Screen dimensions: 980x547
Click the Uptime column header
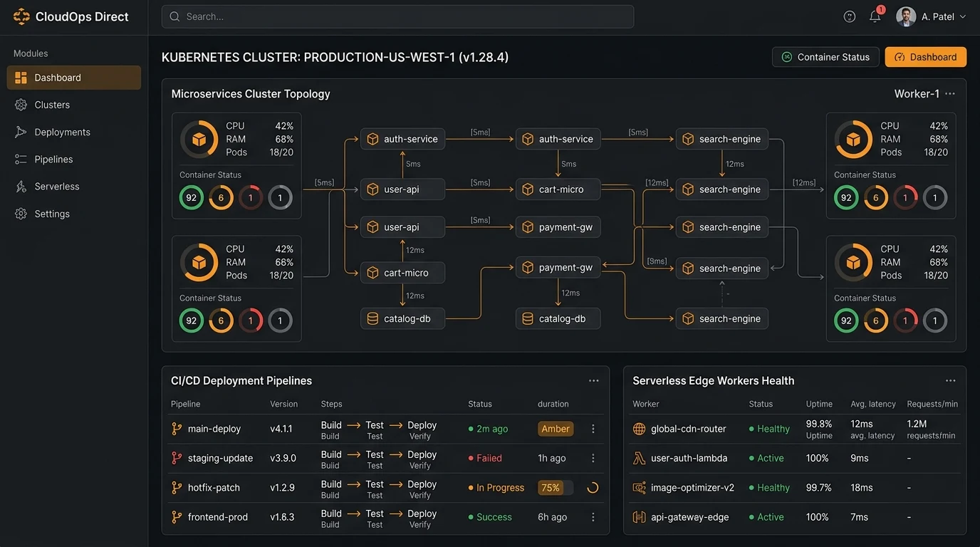pyautogui.click(x=819, y=404)
